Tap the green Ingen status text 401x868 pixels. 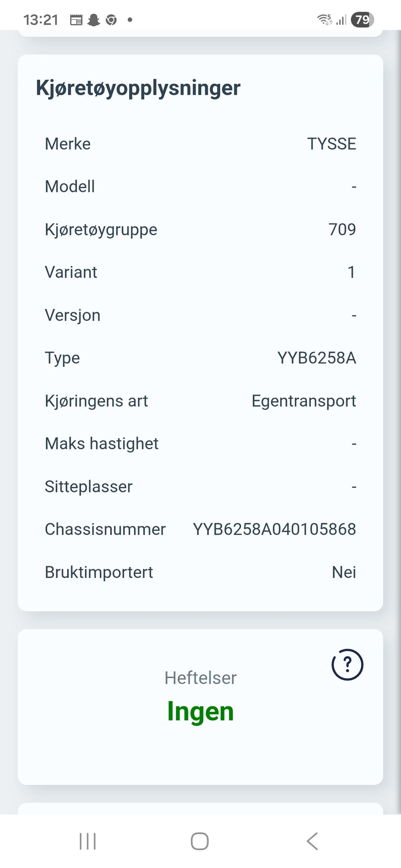[200, 711]
